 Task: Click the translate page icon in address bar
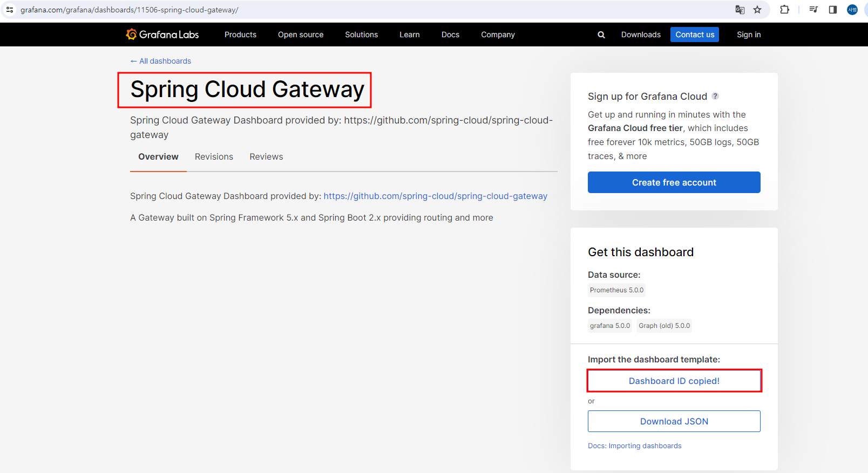pyautogui.click(x=740, y=10)
